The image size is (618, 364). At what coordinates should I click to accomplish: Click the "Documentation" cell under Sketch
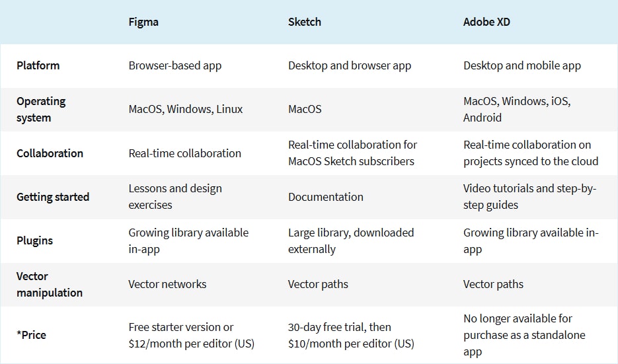(326, 197)
